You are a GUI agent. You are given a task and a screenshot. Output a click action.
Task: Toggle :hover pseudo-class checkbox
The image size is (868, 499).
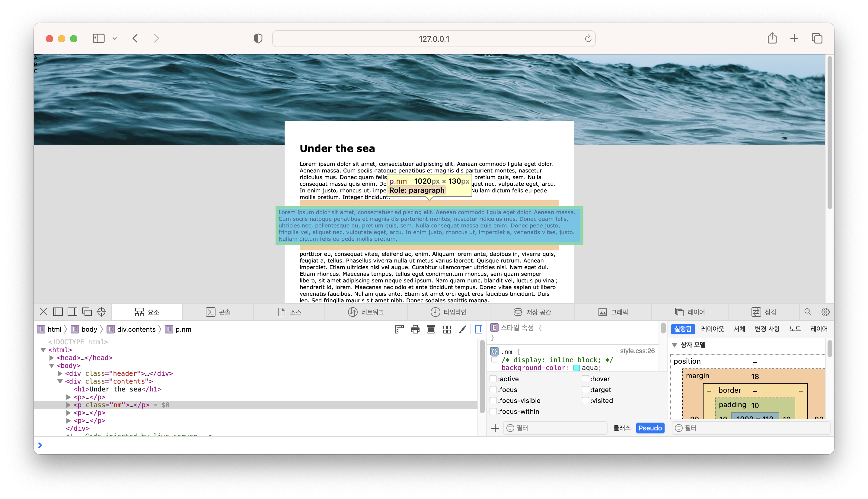click(x=585, y=379)
